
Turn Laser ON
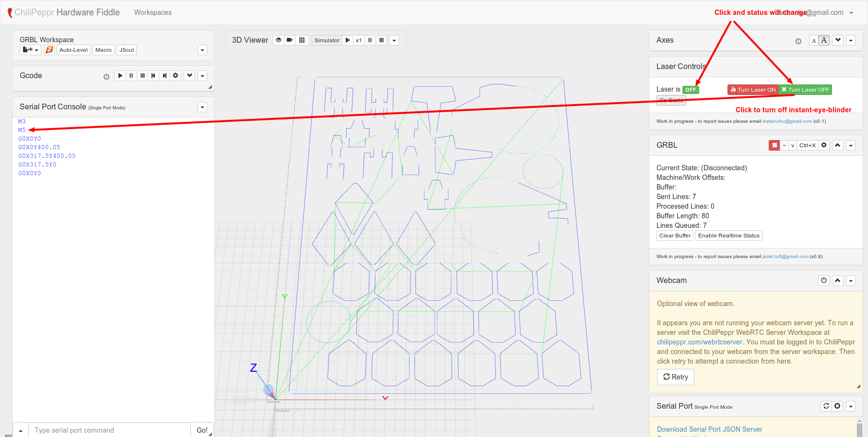click(752, 90)
